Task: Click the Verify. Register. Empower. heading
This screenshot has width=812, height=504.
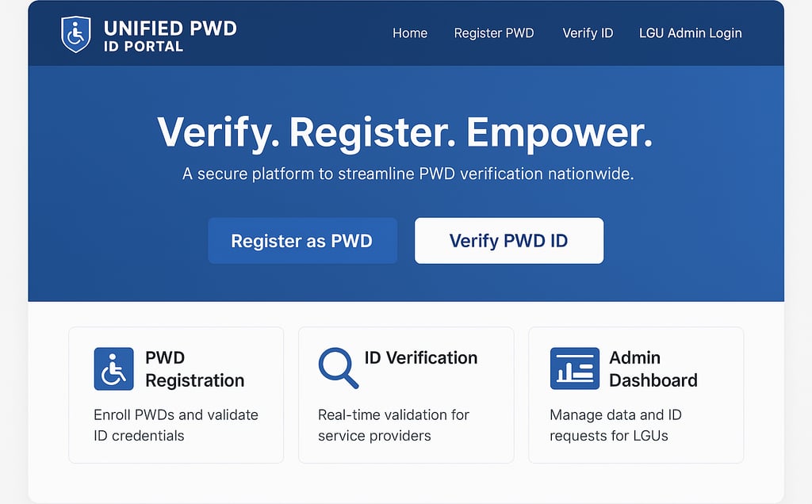Action: click(405, 132)
